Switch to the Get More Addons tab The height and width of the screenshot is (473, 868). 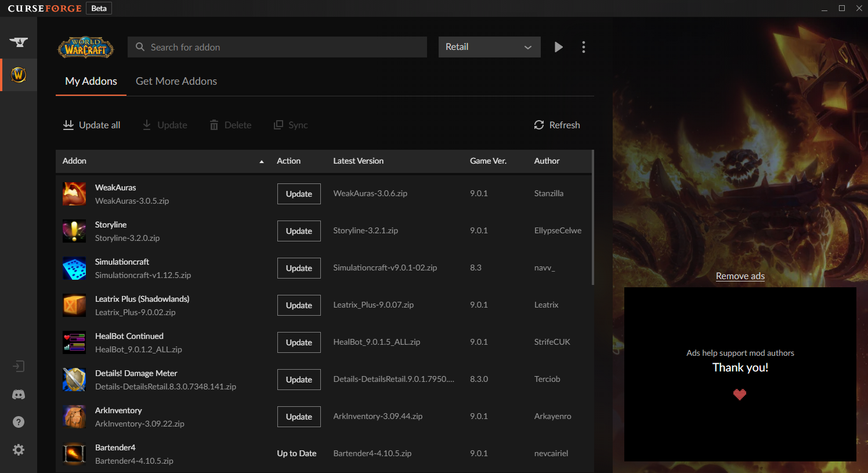(x=176, y=81)
